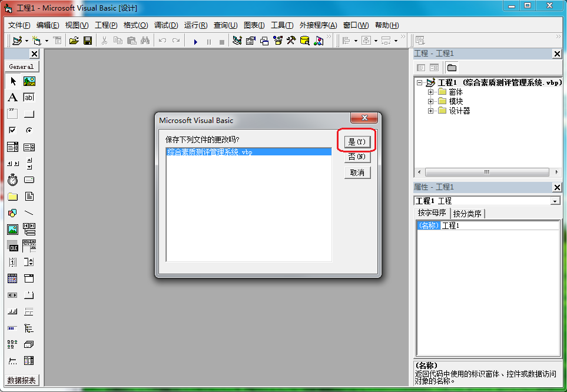Image resolution: width=567 pixels, height=392 pixels.
Task: Open the Center objects dropdown arrow
Action: point(376,41)
